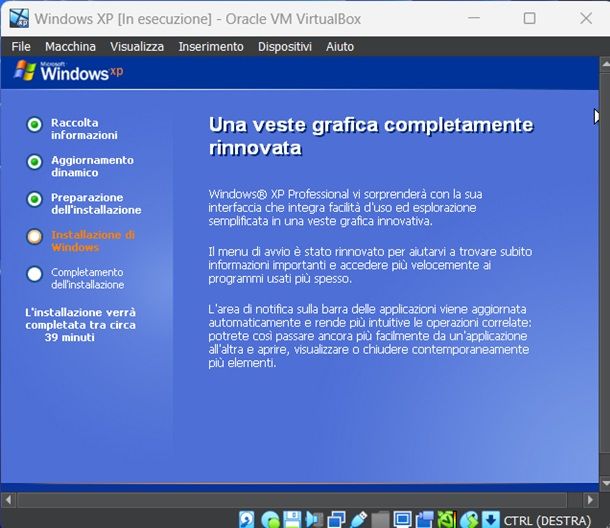Viewport: 610px width, 528px height.
Task: Click the USB devices status icon
Action: click(358, 519)
